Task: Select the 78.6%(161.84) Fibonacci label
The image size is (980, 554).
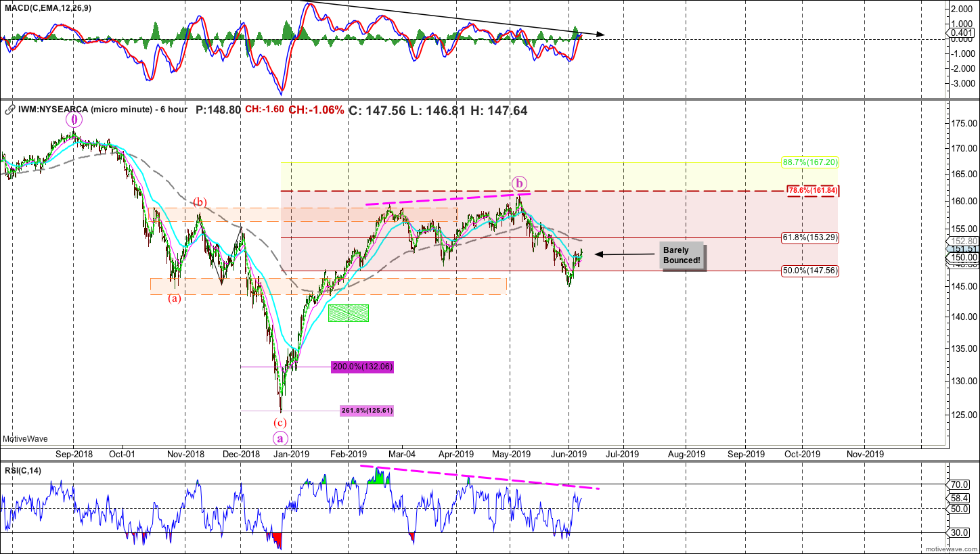Action: [x=814, y=191]
